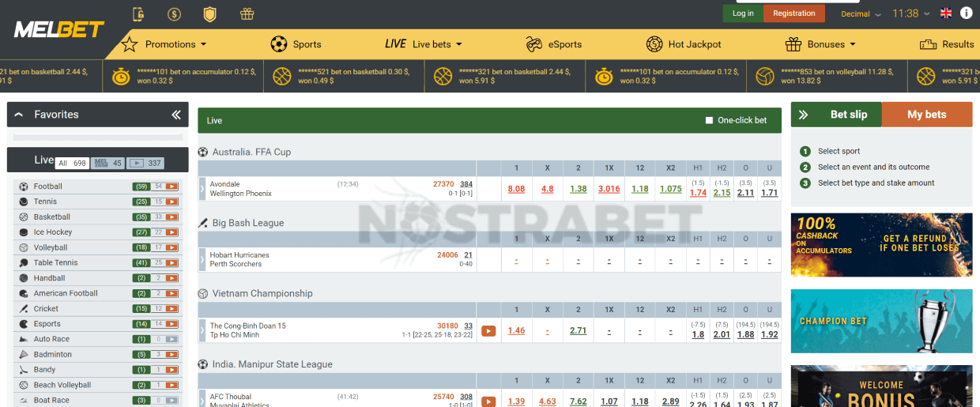This screenshot has width=980, height=407.
Task: Open the Hot Jackpot menu item
Action: pyautogui.click(x=684, y=44)
